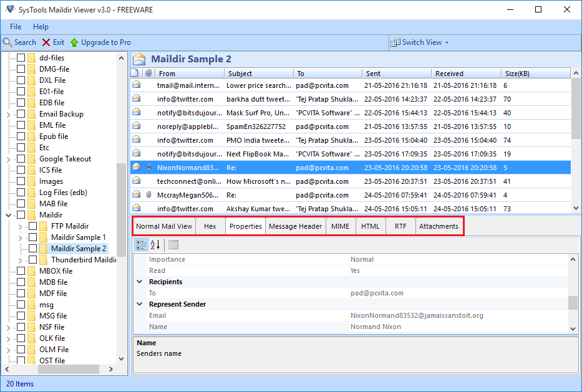This screenshot has width=582, height=392.
Task: Click paperclip icon on MccrayMegan row
Action: coord(149,194)
